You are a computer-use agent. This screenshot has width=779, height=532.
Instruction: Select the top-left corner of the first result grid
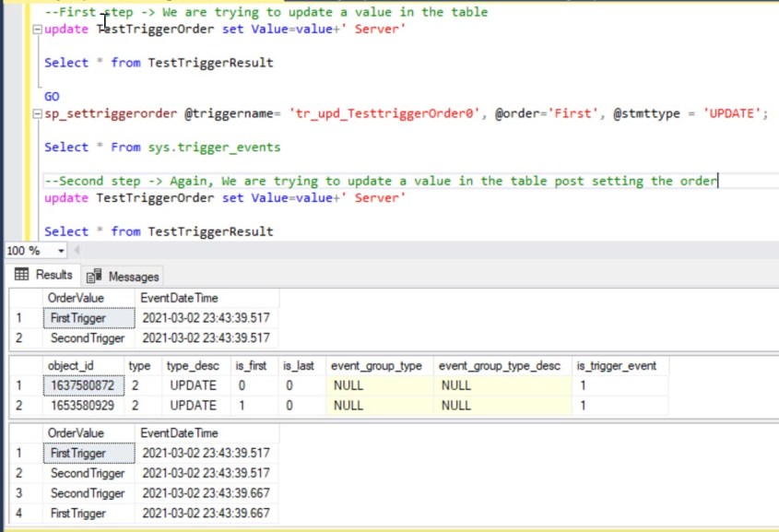pos(25,298)
